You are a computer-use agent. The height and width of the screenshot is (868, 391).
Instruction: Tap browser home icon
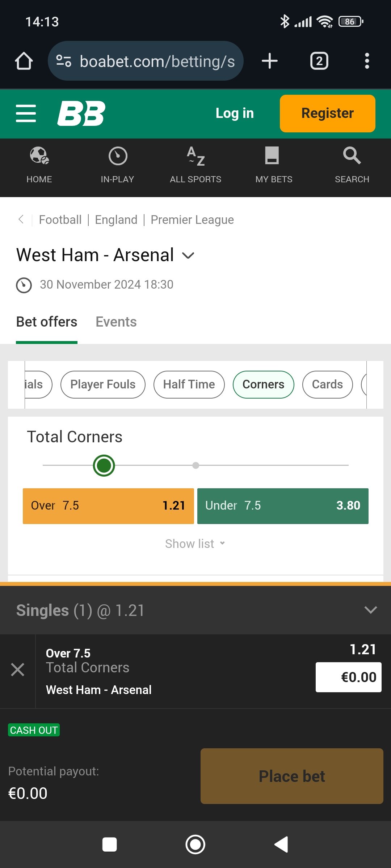(24, 61)
